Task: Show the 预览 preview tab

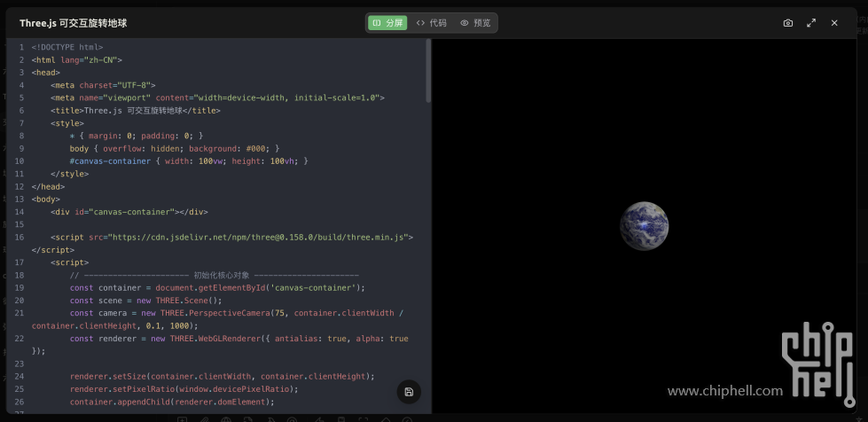Action: pos(475,23)
